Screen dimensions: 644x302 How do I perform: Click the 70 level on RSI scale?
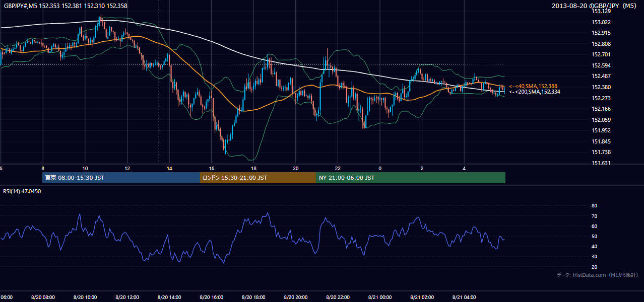pyautogui.click(x=594, y=216)
